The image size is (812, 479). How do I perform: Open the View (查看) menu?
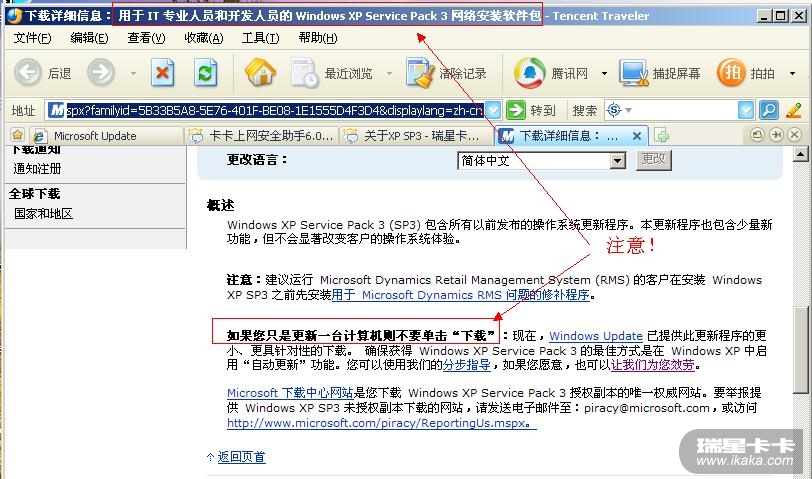tap(146, 38)
